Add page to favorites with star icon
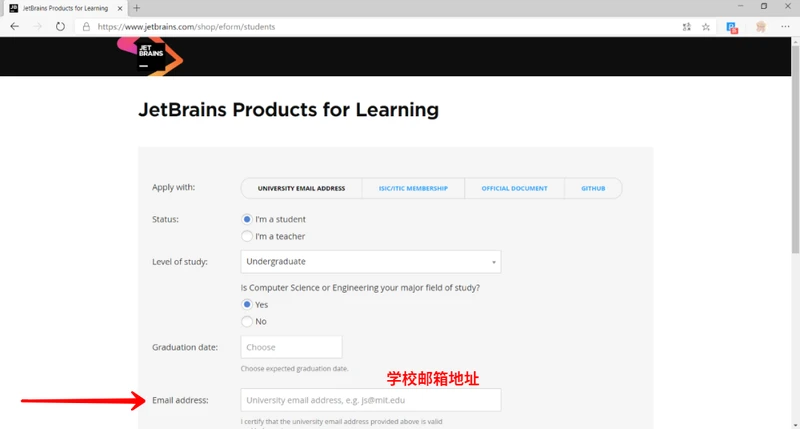The width and height of the screenshot is (800, 429). pos(706,27)
